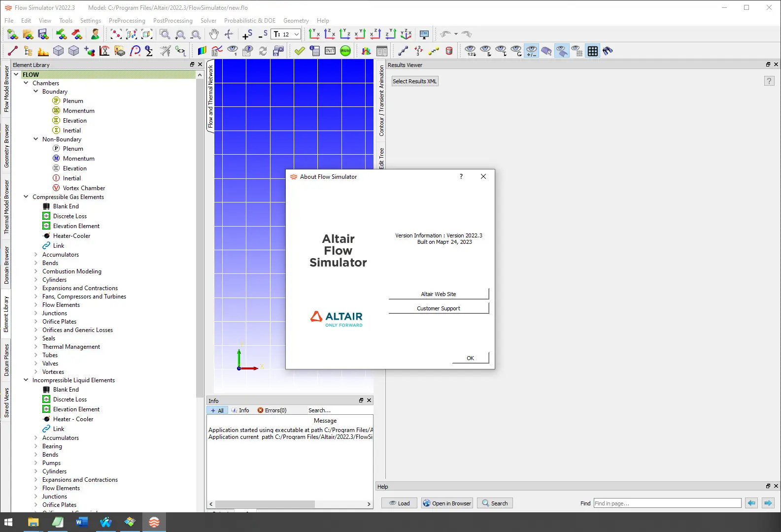Click the Info panel horizontal scrollbar
781x532 pixels.
(265, 504)
